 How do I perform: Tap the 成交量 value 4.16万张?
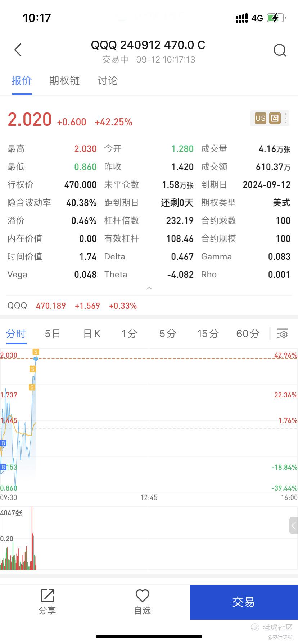pos(275,149)
